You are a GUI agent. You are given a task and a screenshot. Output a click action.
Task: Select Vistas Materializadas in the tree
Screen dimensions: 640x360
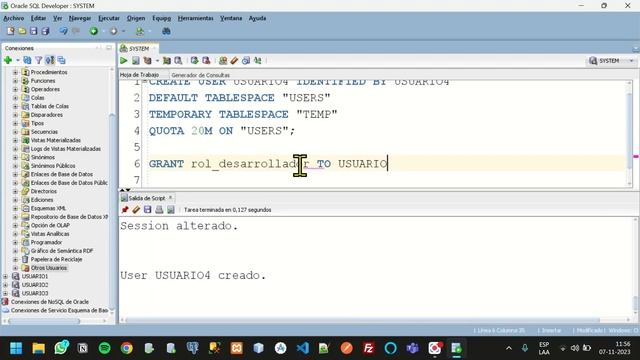[x=56, y=140]
